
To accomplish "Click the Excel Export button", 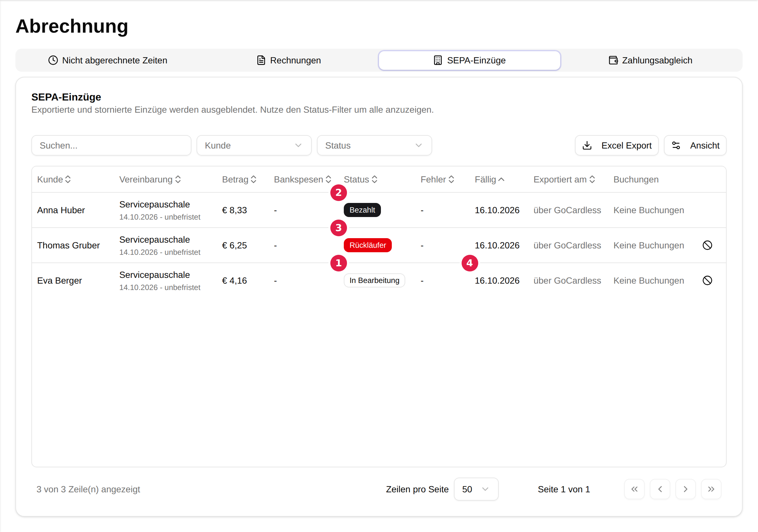I will point(617,145).
